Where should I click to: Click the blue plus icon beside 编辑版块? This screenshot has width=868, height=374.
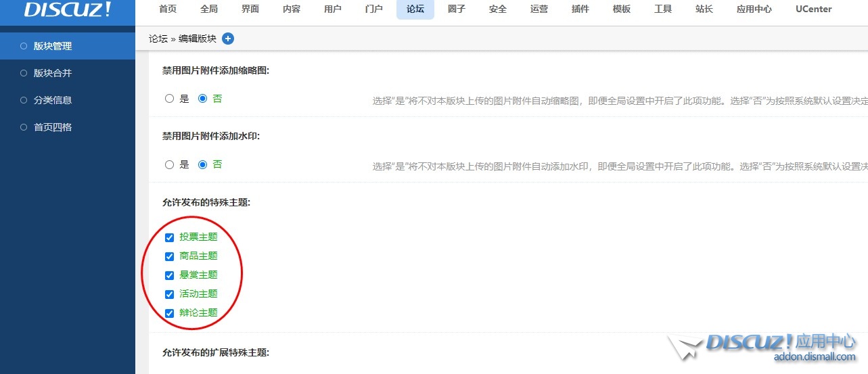pyautogui.click(x=228, y=39)
